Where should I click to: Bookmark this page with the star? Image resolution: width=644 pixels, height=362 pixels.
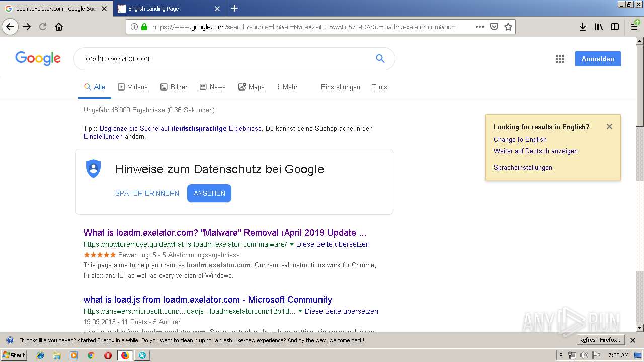pyautogui.click(x=508, y=27)
